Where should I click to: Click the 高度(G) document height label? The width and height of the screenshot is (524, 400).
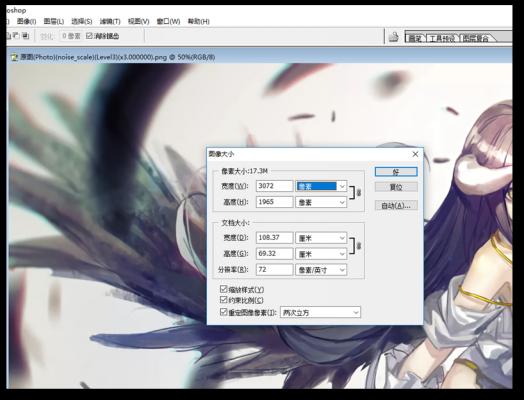[x=236, y=254]
